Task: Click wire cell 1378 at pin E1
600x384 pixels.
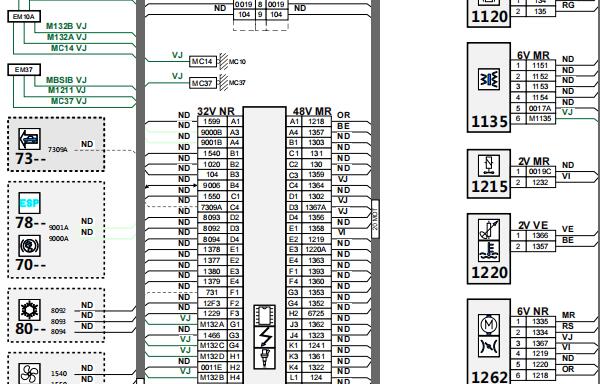Action: tap(212, 249)
